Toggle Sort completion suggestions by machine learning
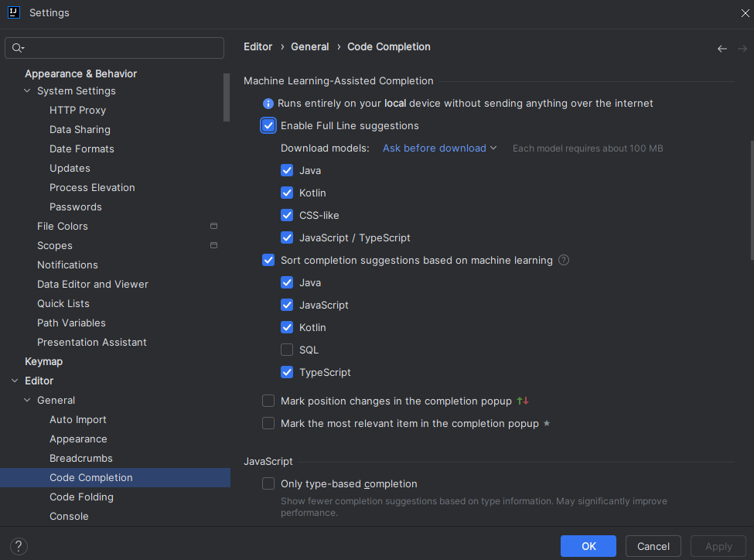 pos(268,260)
